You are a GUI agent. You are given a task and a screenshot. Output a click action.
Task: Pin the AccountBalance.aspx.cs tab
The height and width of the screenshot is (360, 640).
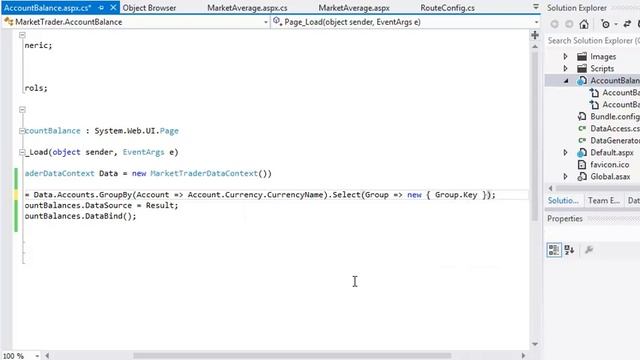(x=101, y=7)
